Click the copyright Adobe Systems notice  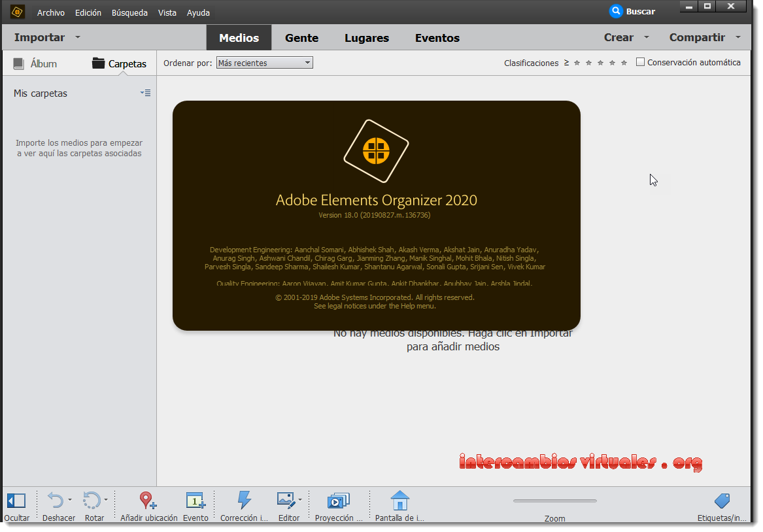(x=375, y=297)
